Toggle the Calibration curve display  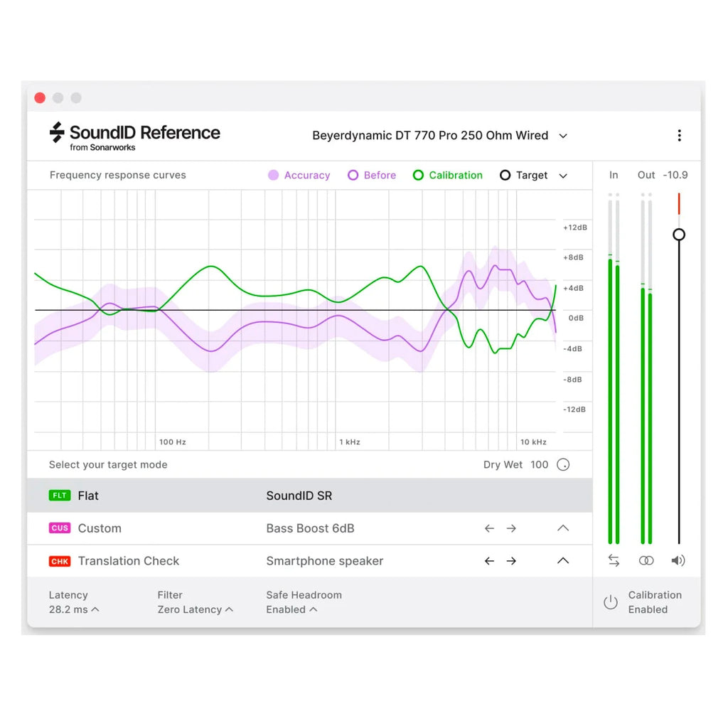(x=448, y=175)
